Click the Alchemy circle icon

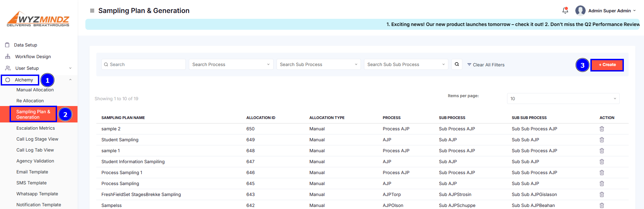(8, 80)
